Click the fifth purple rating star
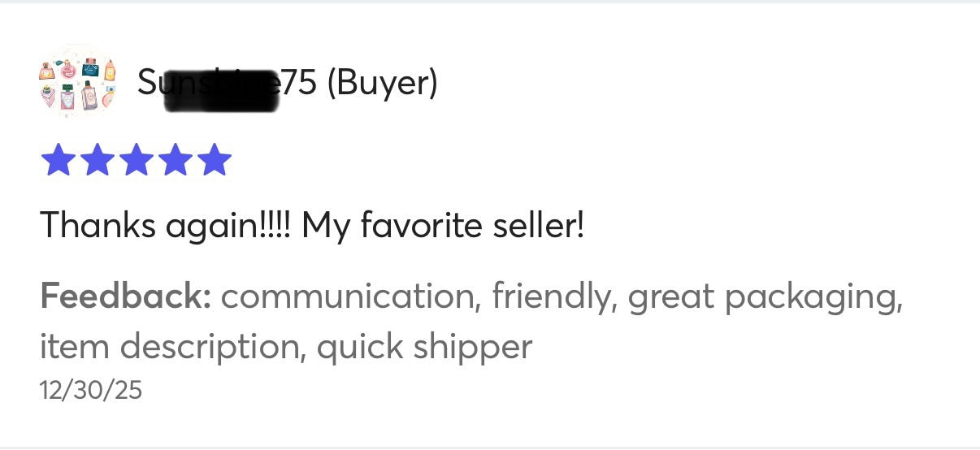The height and width of the screenshot is (450, 980). (214, 159)
